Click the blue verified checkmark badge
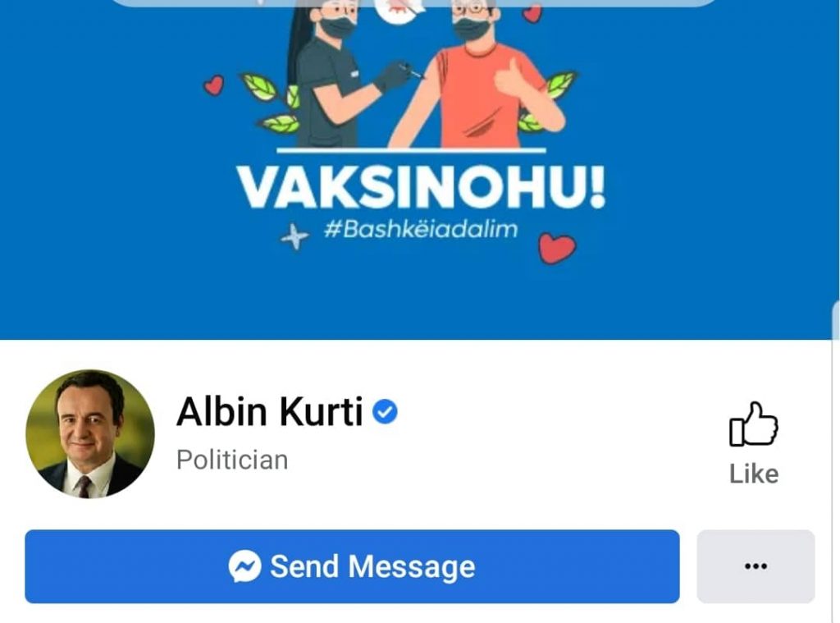This screenshot has height=623, width=840. pyautogui.click(x=385, y=412)
